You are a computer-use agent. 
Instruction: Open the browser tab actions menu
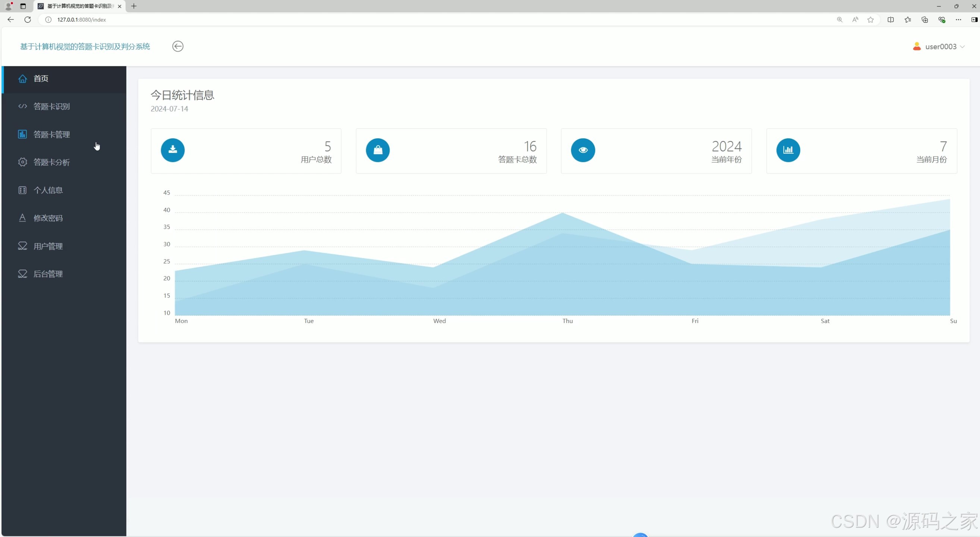tap(23, 6)
